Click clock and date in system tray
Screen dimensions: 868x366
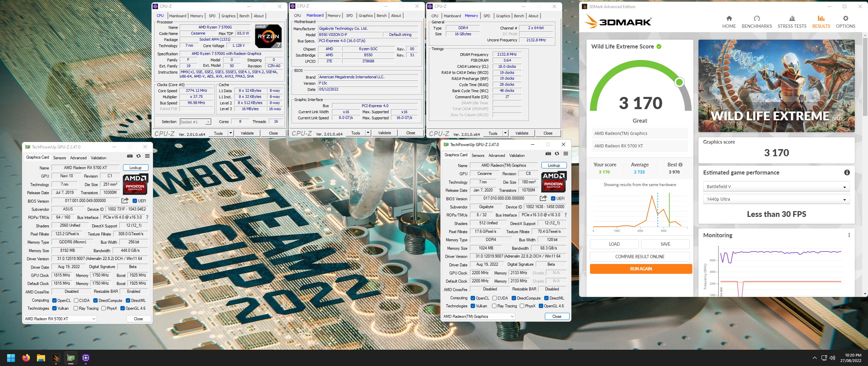click(850, 358)
